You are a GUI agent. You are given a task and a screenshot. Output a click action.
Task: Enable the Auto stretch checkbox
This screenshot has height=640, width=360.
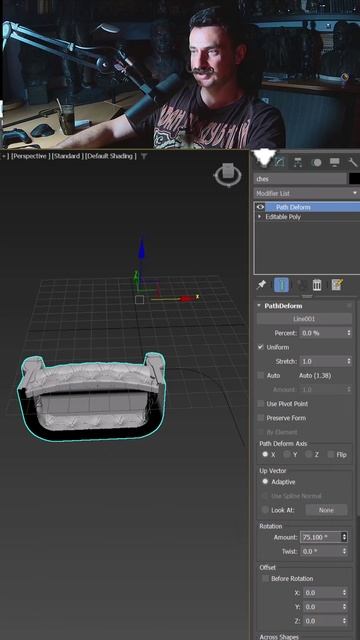[260, 375]
